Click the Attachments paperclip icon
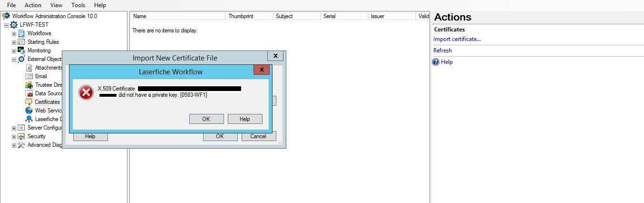 (x=29, y=68)
